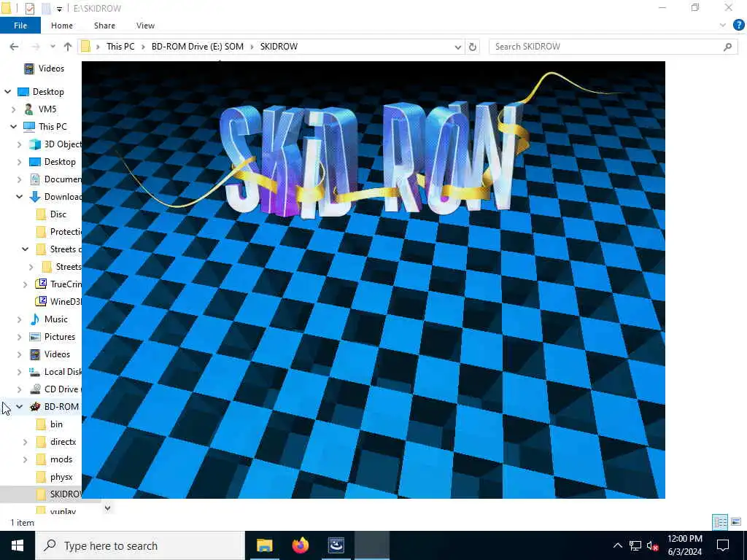Click the muted volume tray icon
Image resolution: width=747 pixels, height=560 pixels.
click(x=653, y=545)
